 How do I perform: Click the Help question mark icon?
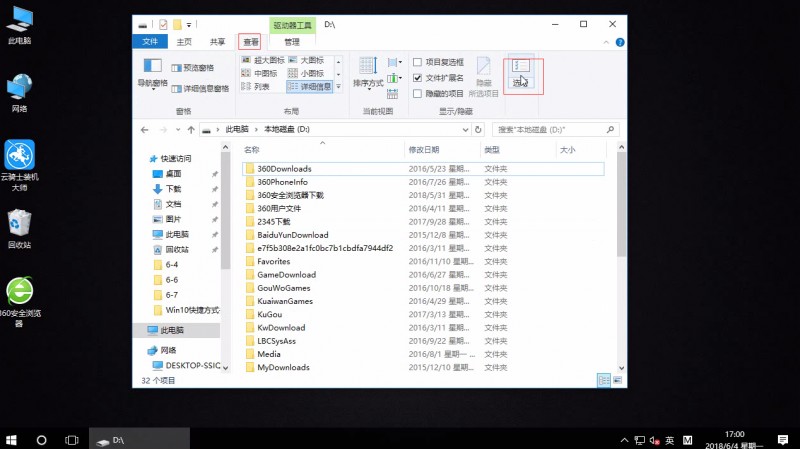(x=620, y=42)
